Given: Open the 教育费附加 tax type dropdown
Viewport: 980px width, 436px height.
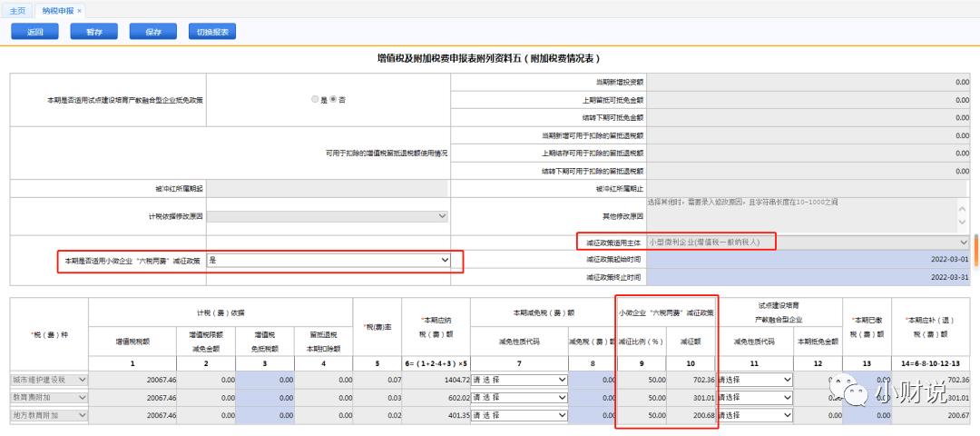Looking at the screenshot, I should 49,397.
